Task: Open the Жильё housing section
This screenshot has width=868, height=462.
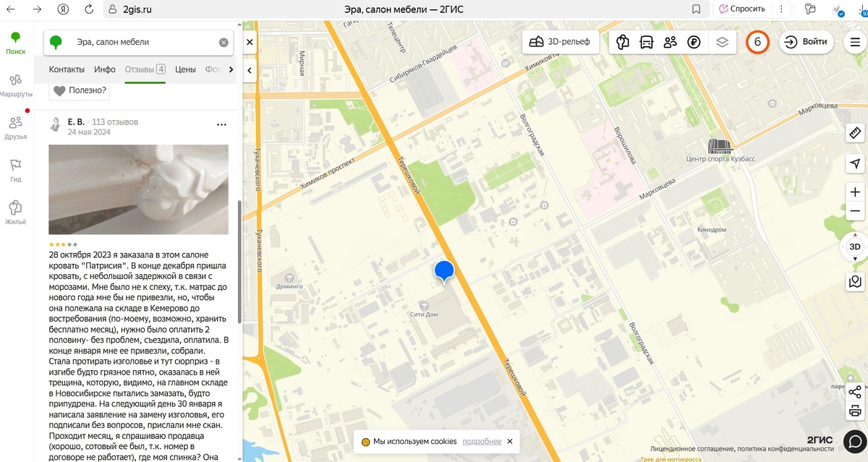Action: coord(15,213)
